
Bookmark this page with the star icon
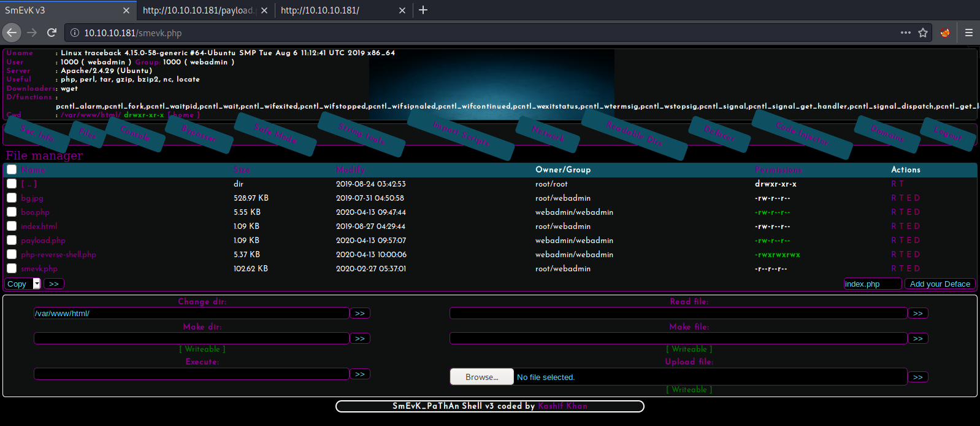(923, 33)
